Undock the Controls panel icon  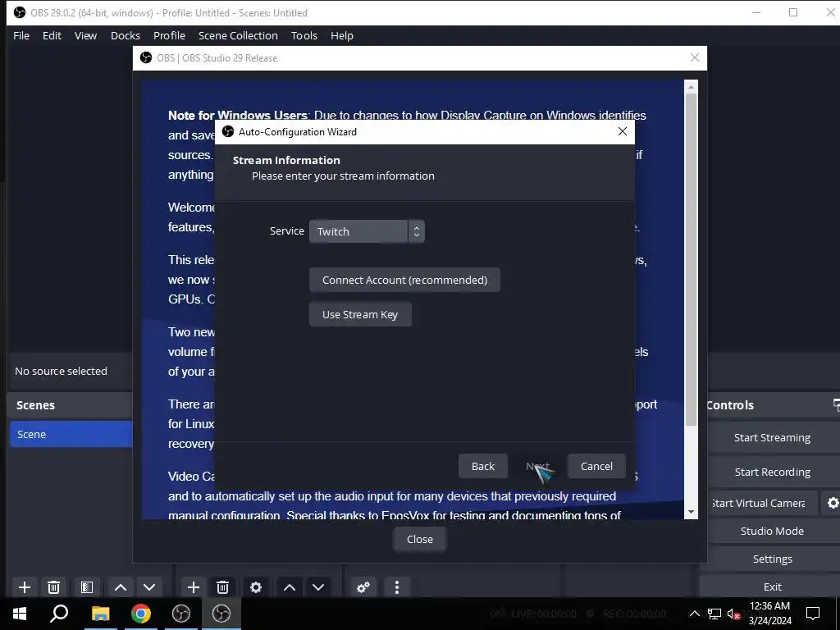836,404
